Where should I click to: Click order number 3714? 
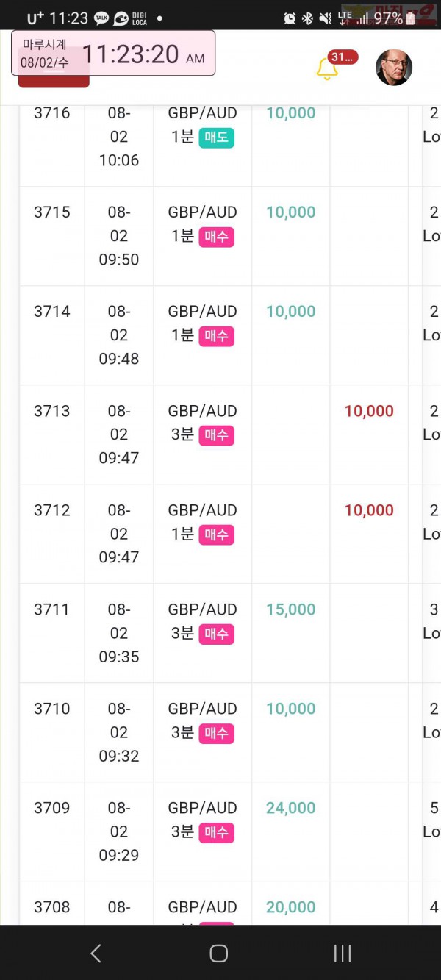point(52,312)
